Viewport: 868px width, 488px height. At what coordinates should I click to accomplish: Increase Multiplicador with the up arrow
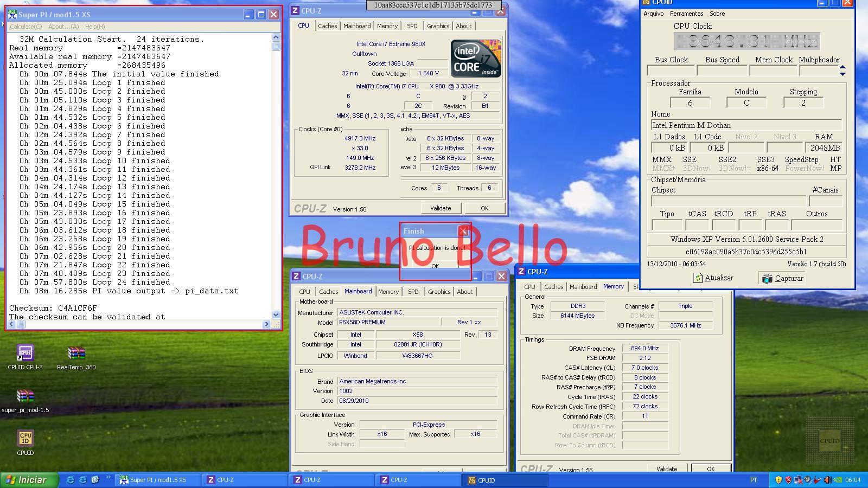pyautogui.click(x=843, y=67)
